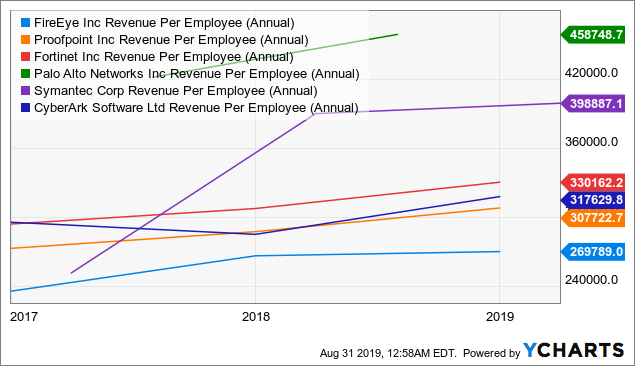This screenshot has width=635, height=366.
Task: Click the dark blue 317629.8 value tag
Action: click(593, 200)
